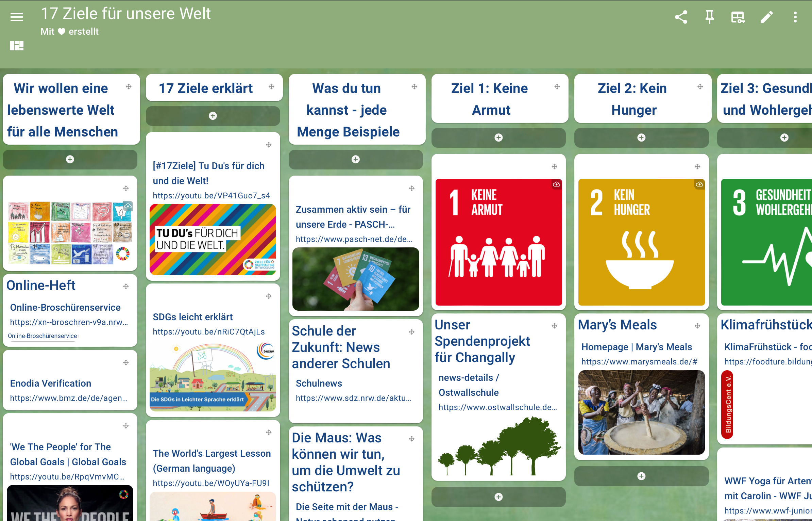This screenshot has height=521, width=812.
Task: Open the SDG cards in hand photo
Action: tap(356, 279)
